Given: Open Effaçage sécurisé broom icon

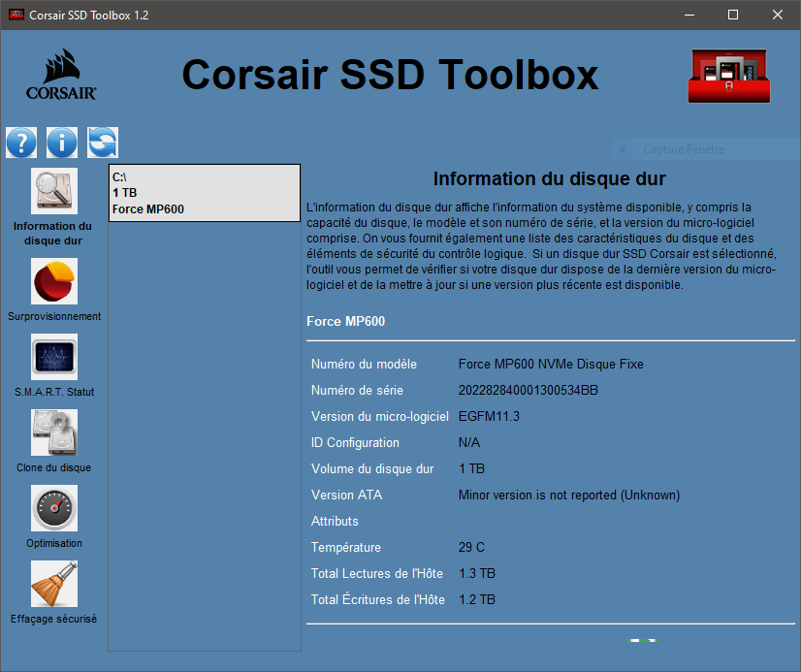Looking at the screenshot, I should (x=54, y=584).
